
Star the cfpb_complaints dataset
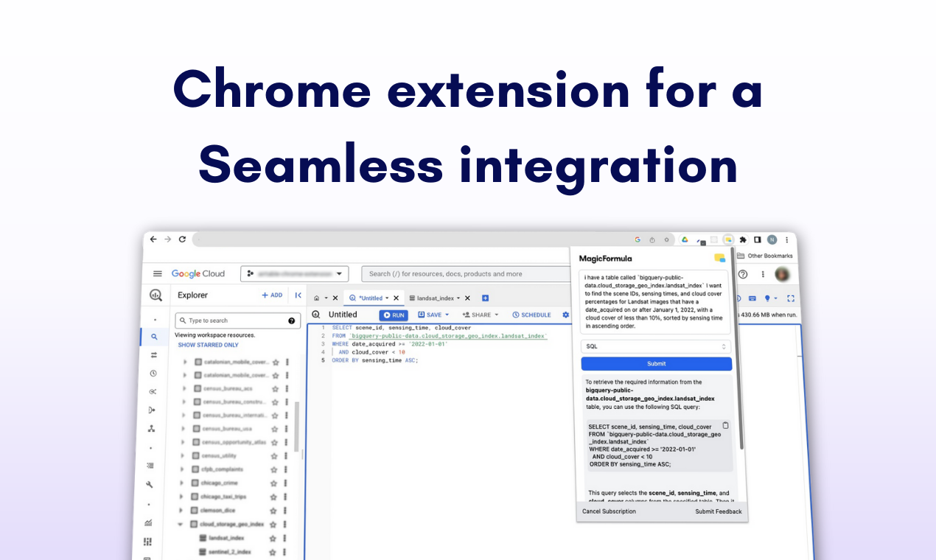click(x=275, y=469)
